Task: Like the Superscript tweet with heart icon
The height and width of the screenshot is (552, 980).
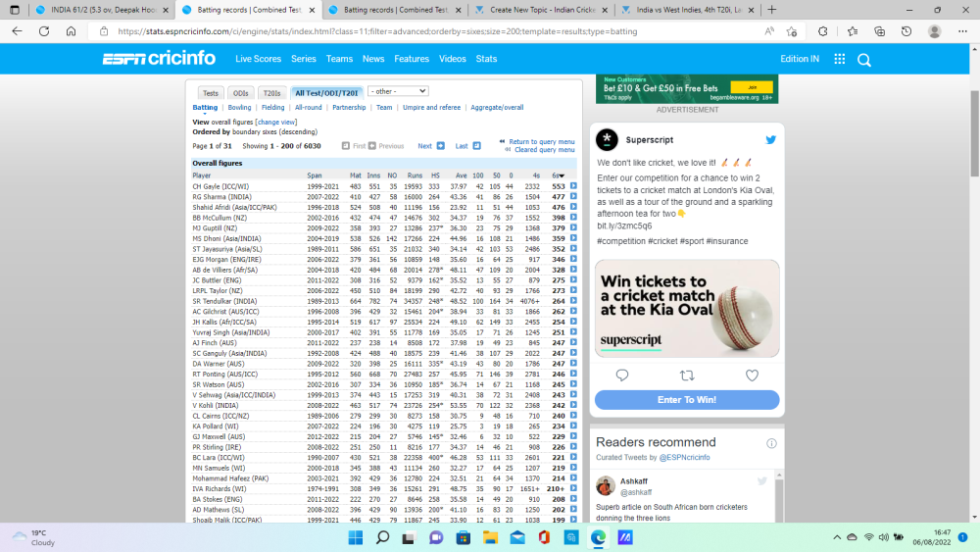Action: [752, 376]
